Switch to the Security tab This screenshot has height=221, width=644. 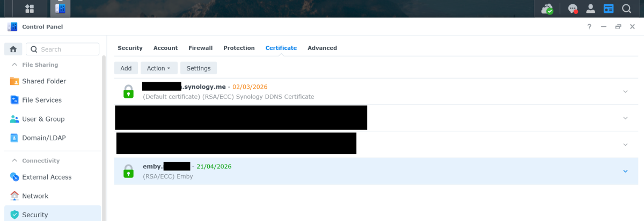130,48
